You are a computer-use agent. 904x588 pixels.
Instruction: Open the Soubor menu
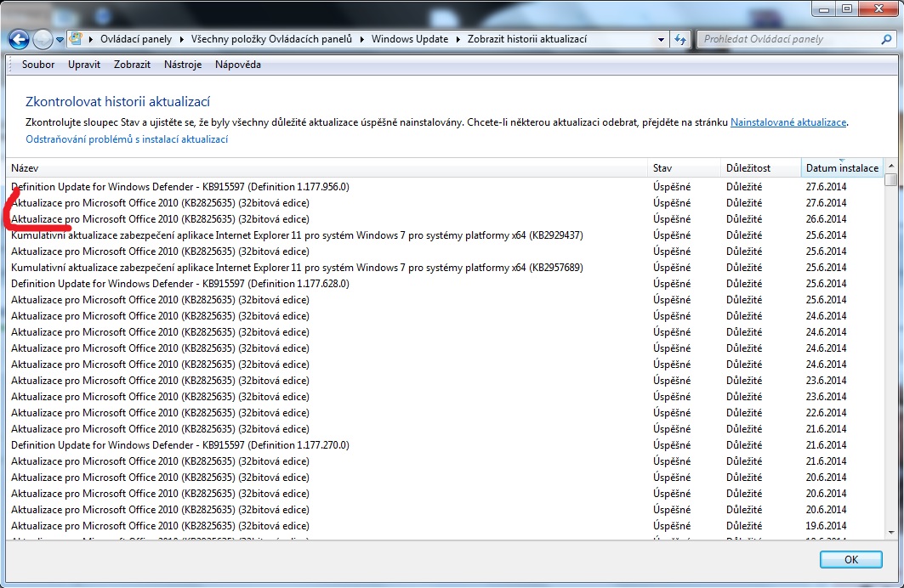pyautogui.click(x=38, y=65)
